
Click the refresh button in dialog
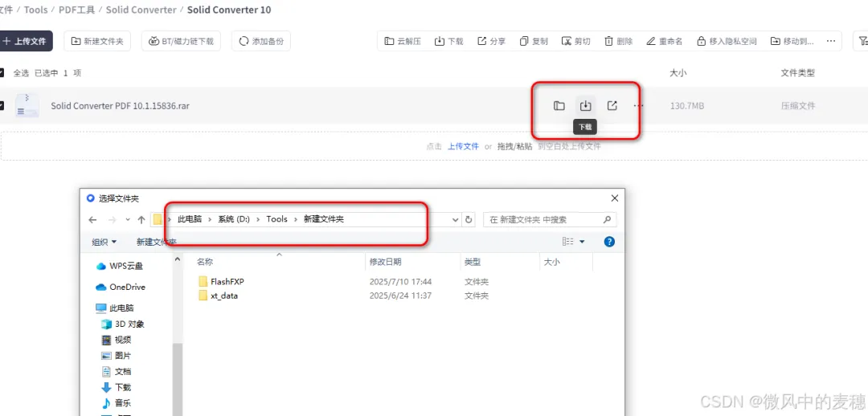pyautogui.click(x=469, y=219)
